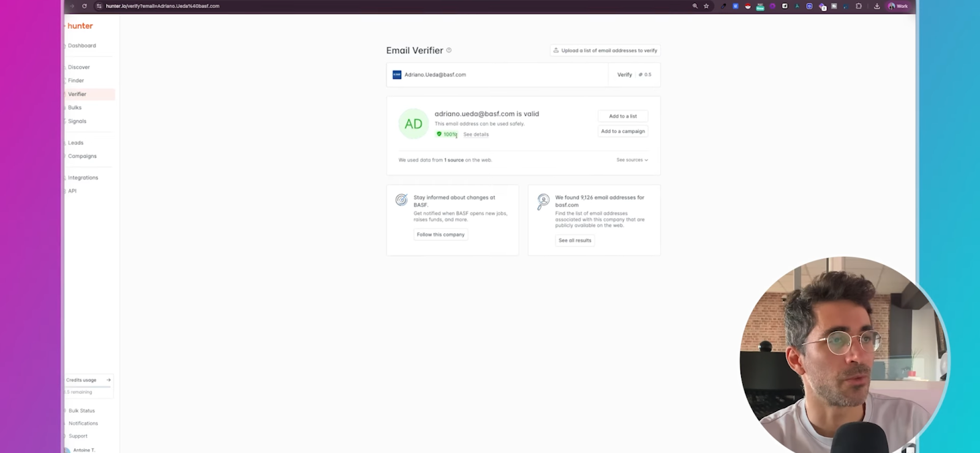Open Finder in the sidebar
The image size is (980, 453).
(76, 80)
